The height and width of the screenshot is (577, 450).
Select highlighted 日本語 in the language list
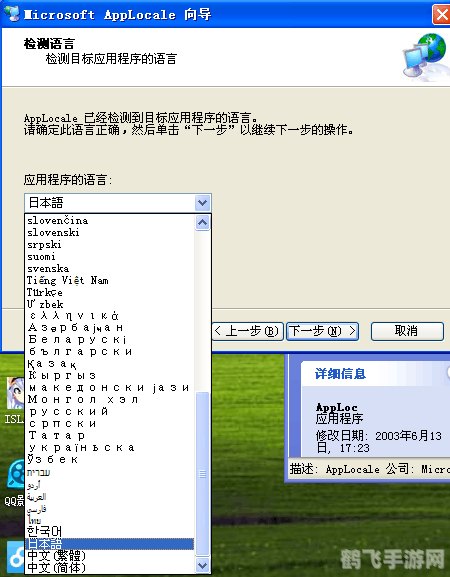point(110,544)
